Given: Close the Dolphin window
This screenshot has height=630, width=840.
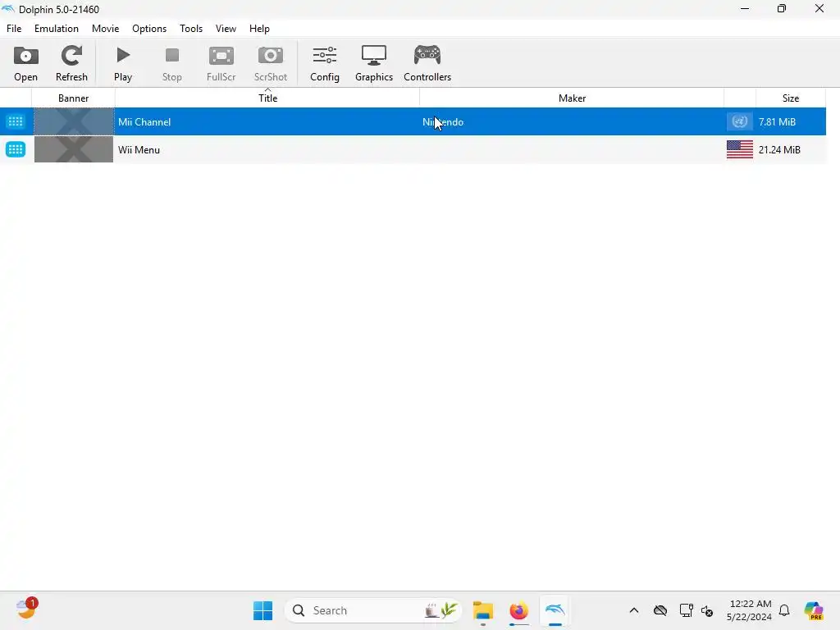Looking at the screenshot, I should point(819,8).
